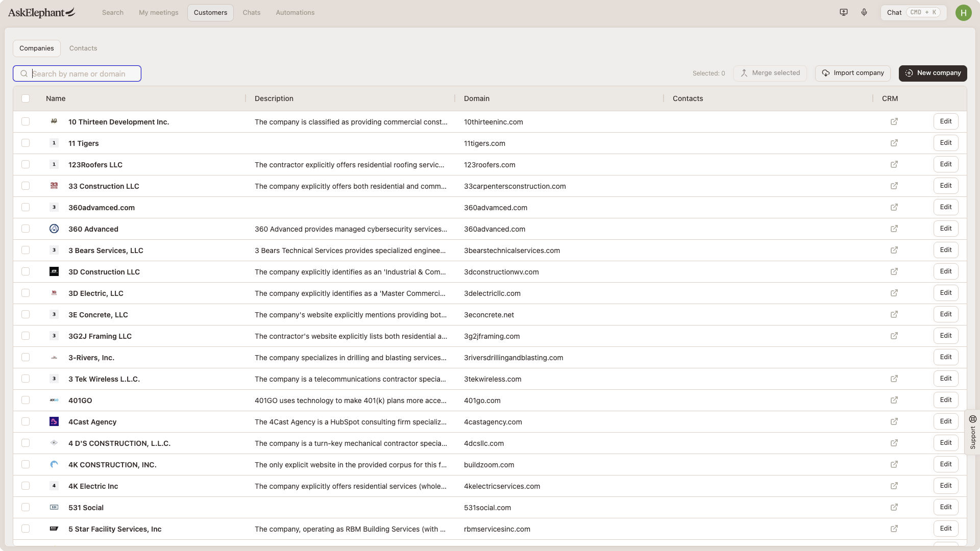Switch to the Contacts tab
Viewport: 980px width, 551px height.
(x=83, y=48)
